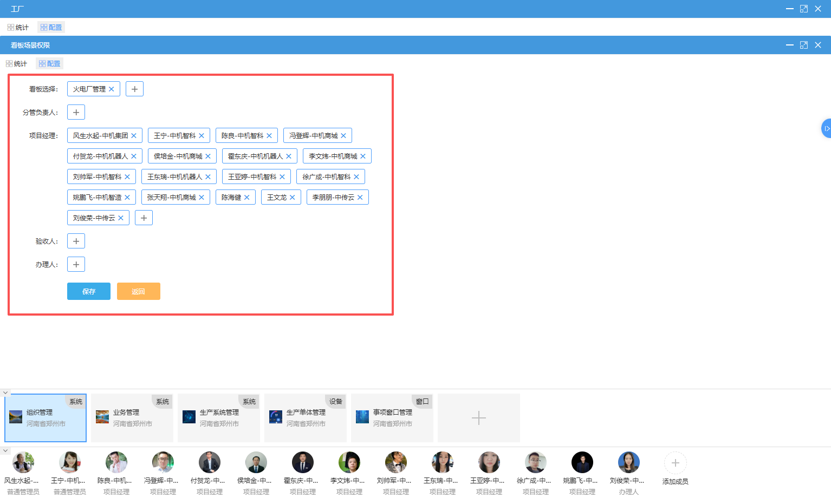Switch to 统计 tab in 看板场景权限
Viewport: 831px width, 504px height.
click(17, 64)
